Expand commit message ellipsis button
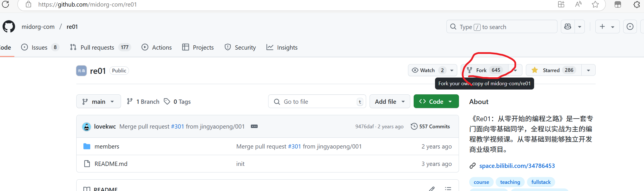644x191 pixels. pyautogui.click(x=254, y=126)
